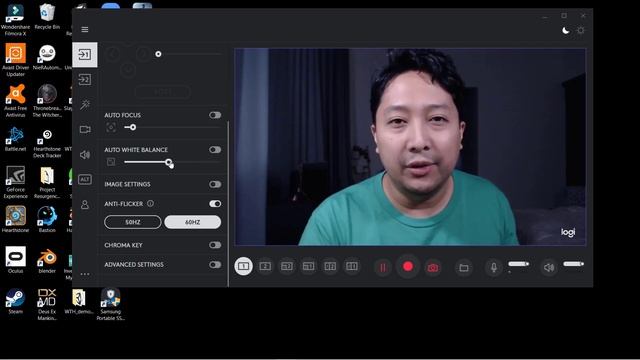Select the side-by-side split layout

(330, 266)
